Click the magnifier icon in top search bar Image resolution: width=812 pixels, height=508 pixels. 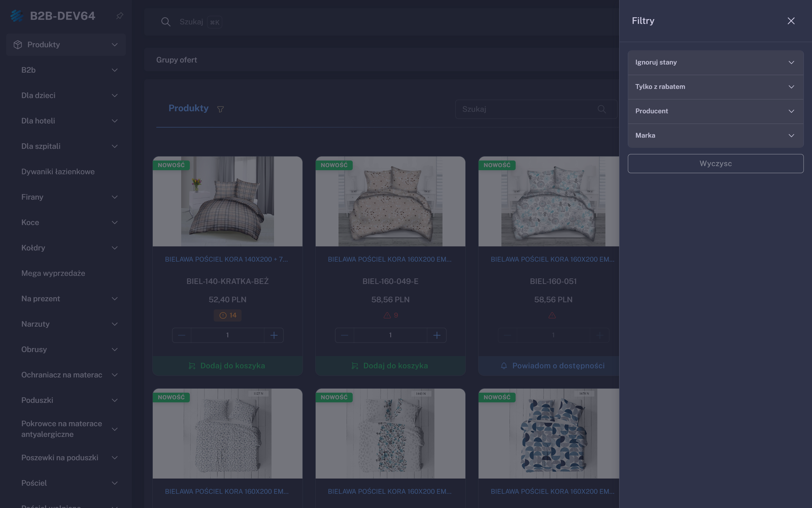tap(166, 22)
